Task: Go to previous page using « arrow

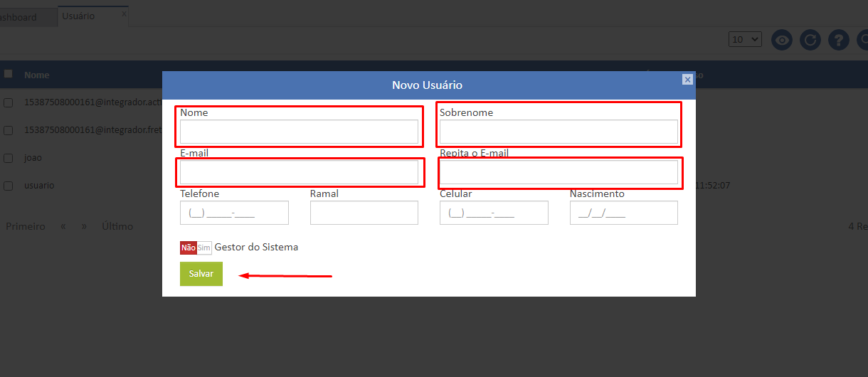Action: click(x=63, y=226)
